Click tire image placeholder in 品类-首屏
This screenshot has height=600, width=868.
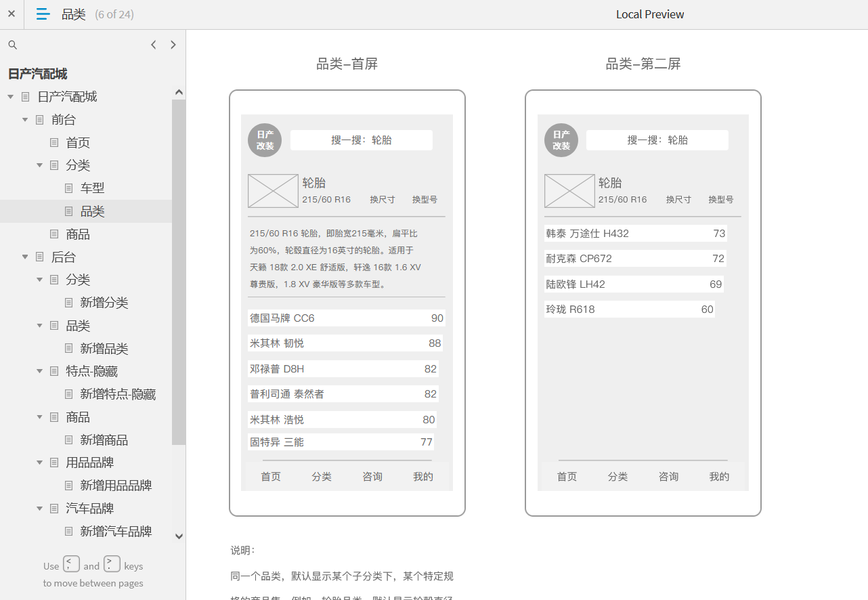point(273,191)
